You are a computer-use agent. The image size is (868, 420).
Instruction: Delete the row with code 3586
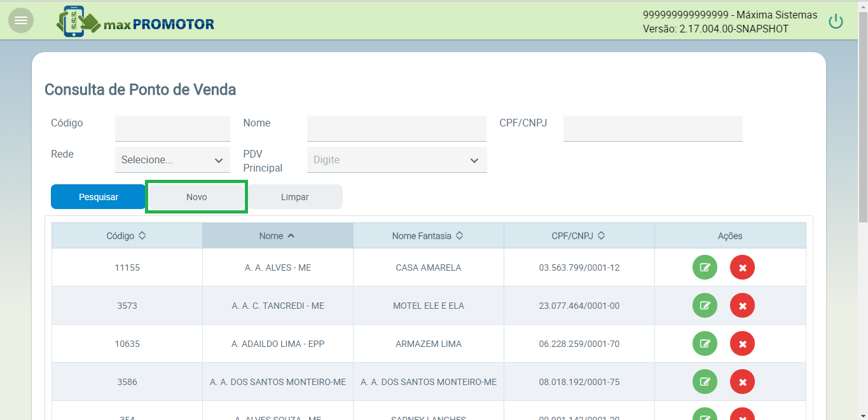[742, 382]
